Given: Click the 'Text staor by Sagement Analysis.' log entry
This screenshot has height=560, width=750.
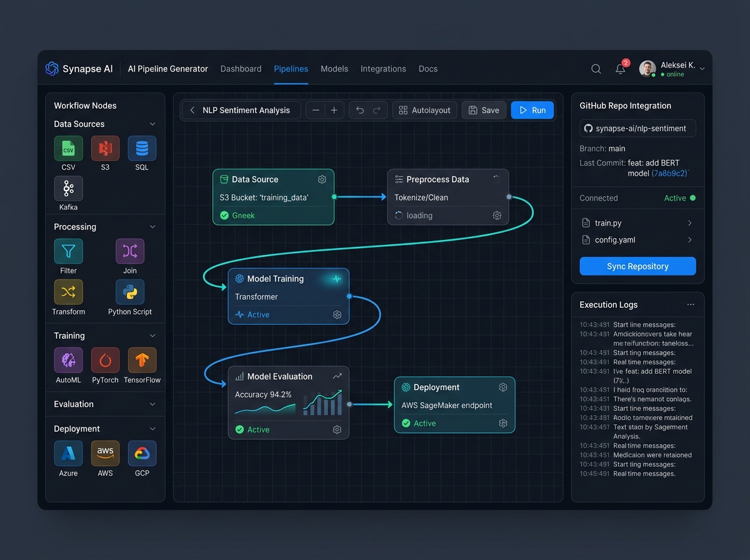Looking at the screenshot, I should [636, 432].
